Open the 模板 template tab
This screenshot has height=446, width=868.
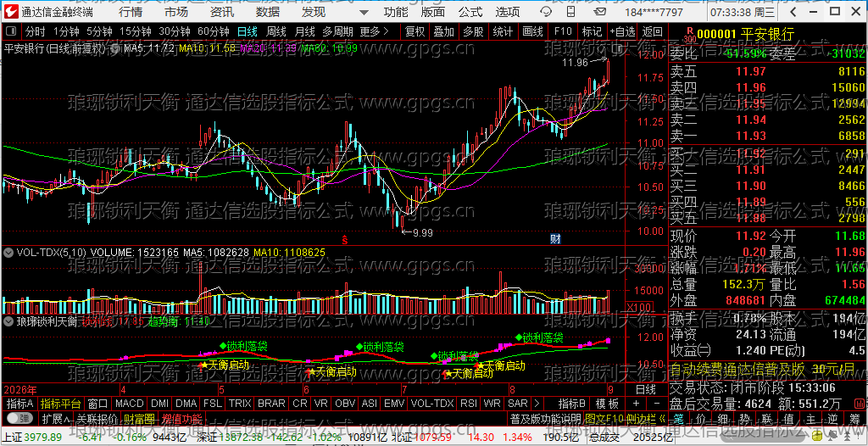[608, 404]
